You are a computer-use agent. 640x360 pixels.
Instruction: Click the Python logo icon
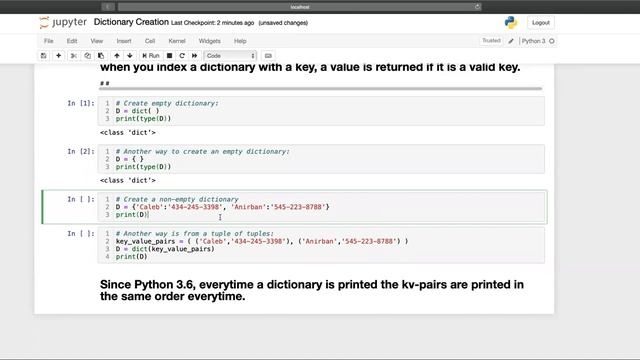511,22
